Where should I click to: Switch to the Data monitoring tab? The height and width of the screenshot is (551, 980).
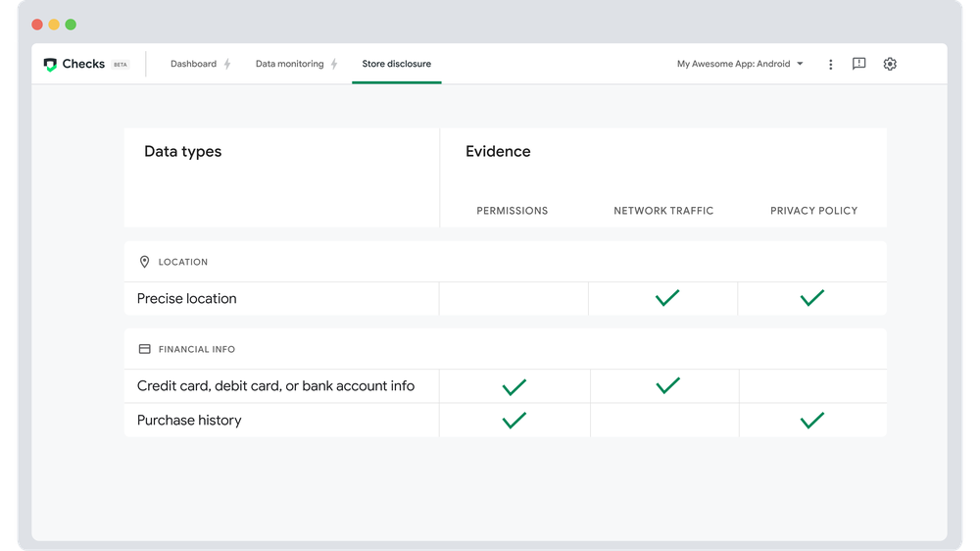289,64
